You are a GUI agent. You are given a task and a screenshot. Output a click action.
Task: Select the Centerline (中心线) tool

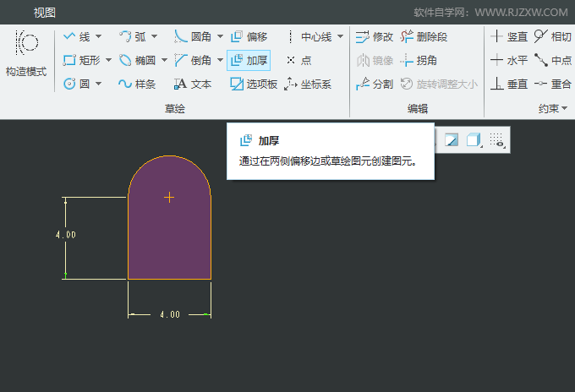point(309,36)
